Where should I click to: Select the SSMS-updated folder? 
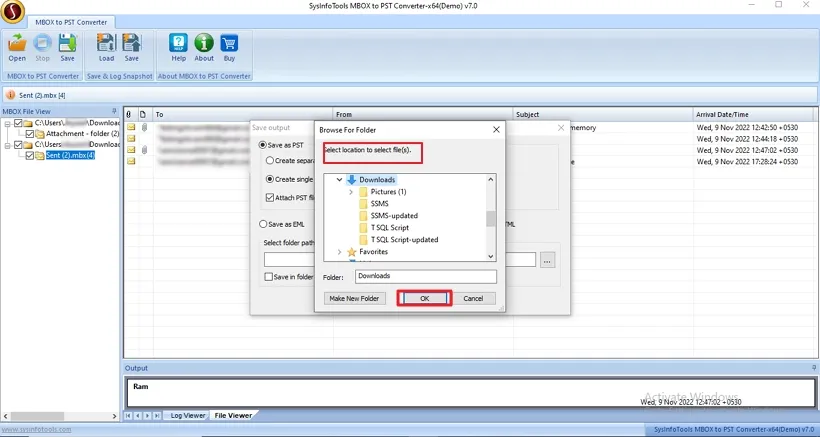pos(394,215)
